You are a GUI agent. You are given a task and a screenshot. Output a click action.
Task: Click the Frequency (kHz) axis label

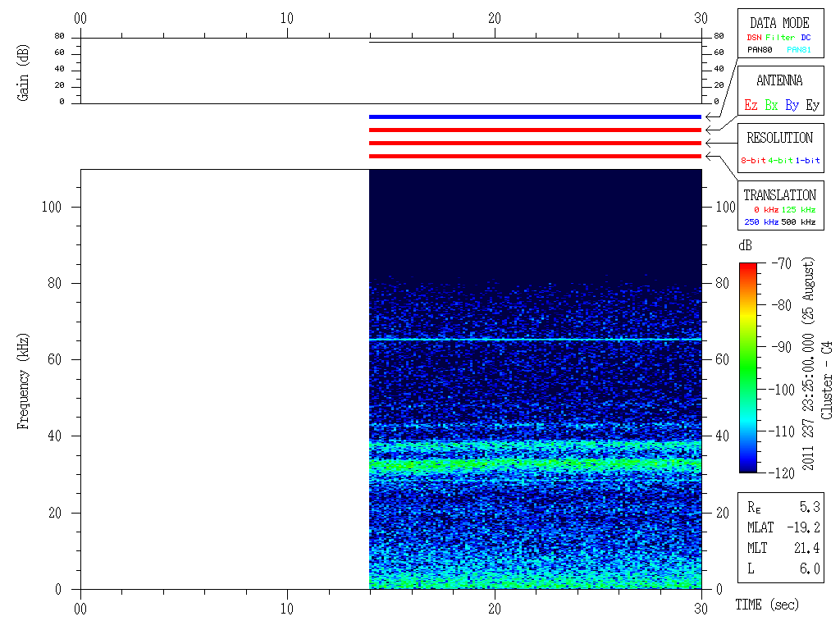(22, 381)
